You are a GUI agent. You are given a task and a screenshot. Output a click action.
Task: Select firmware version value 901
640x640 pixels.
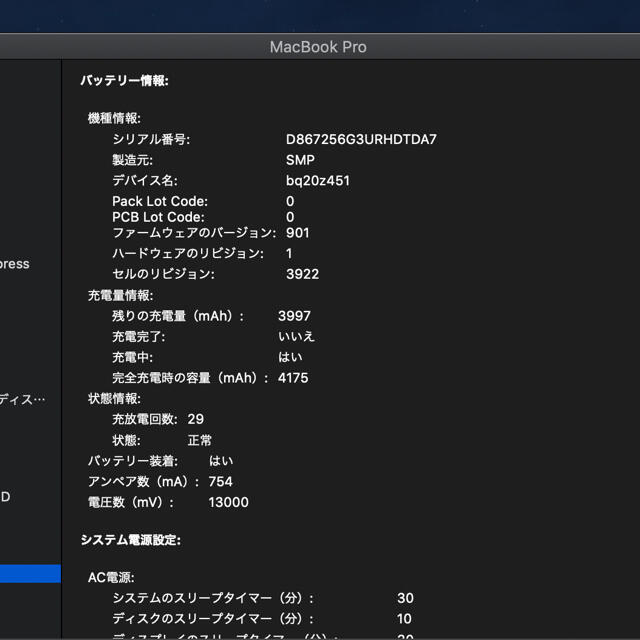(298, 233)
